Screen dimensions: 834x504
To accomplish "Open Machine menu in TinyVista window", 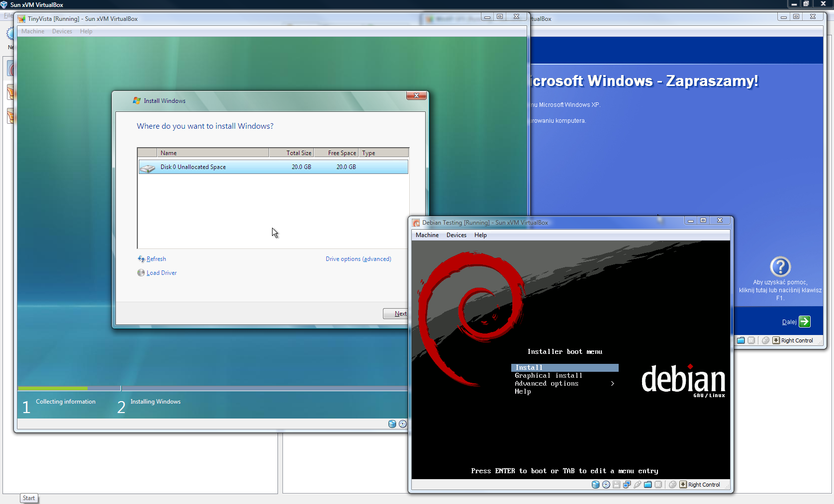I will 33,31.
